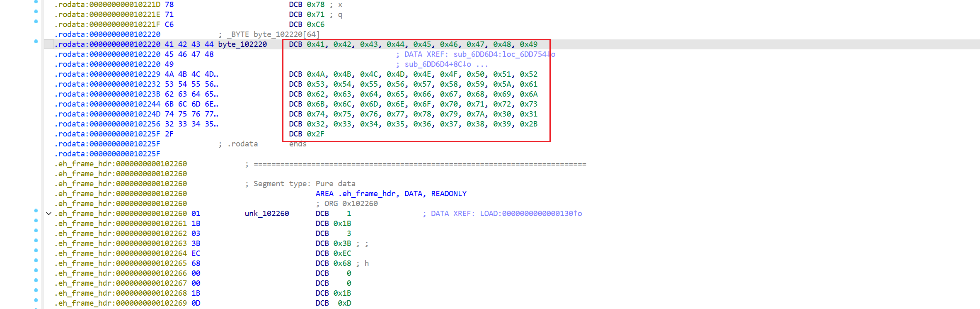Image resolution: width=980 pixels, height=309 pixels.
Task: Click hex bytes '4A 4B 4C 4D…'
Action: [191, 74]
